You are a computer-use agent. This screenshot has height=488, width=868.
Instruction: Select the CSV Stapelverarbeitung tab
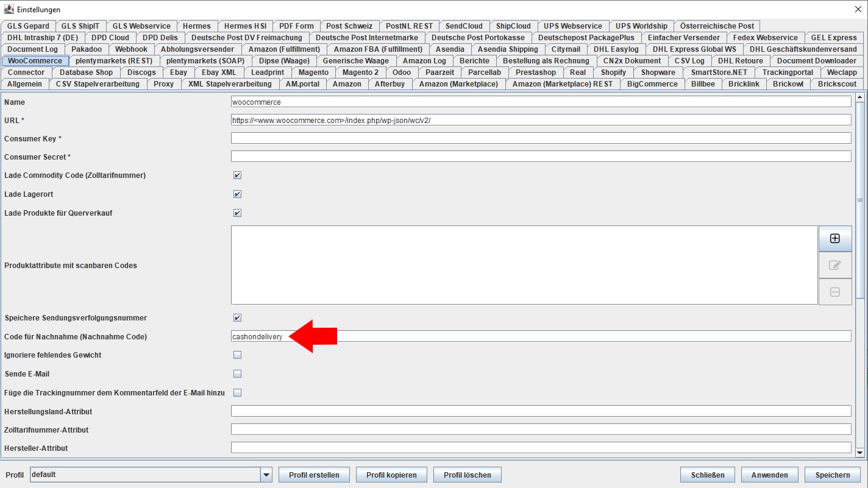coord(98,84)
